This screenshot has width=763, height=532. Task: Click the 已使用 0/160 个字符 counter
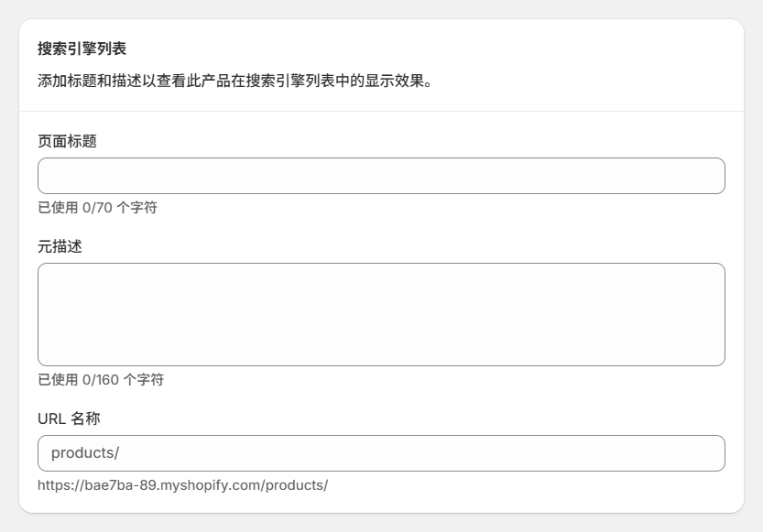[x=99, y=378]
